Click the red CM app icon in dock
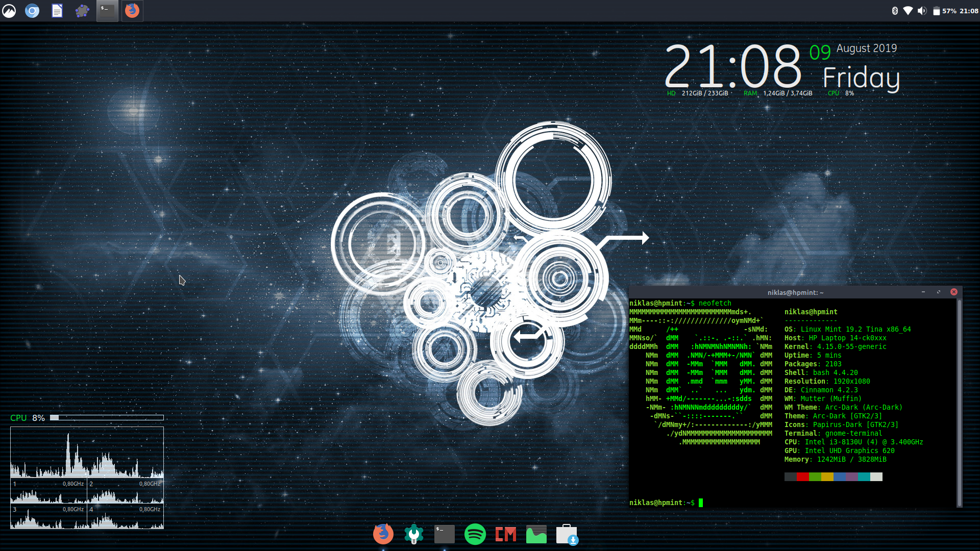Screen dimensions: 980x551 pos(505,534)
